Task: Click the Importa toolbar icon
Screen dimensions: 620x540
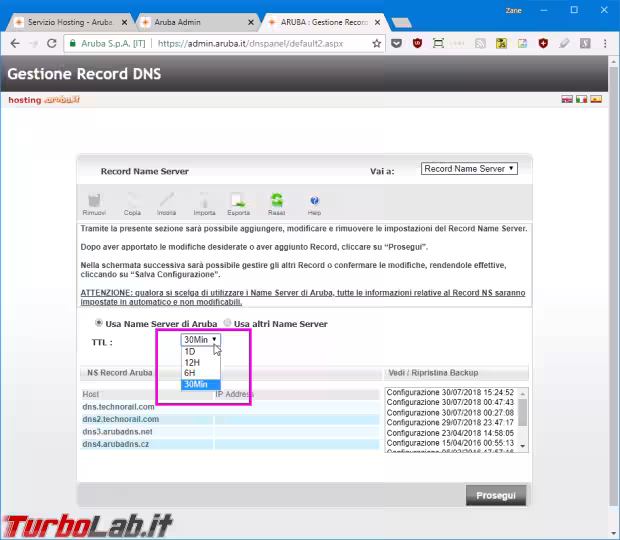Action: pyautogui.click(x=204, y=203)
